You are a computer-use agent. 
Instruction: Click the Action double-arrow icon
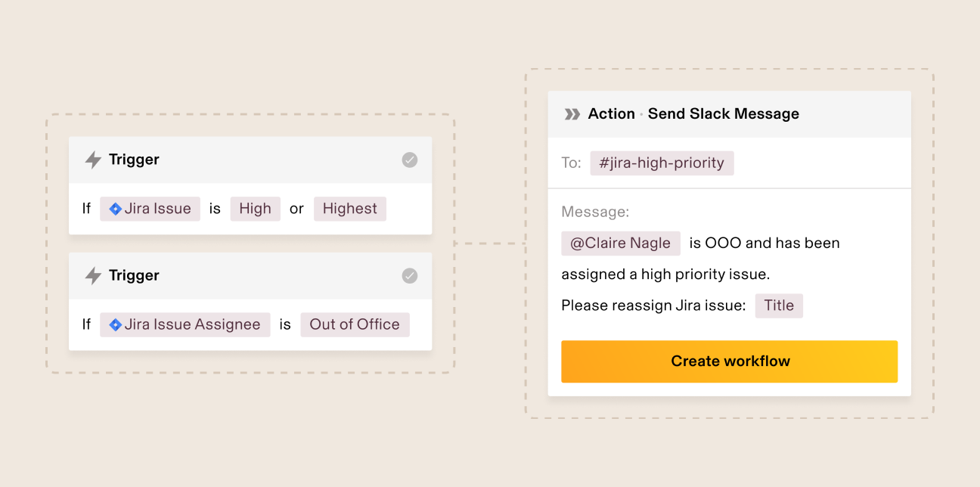tap(572, 114)
